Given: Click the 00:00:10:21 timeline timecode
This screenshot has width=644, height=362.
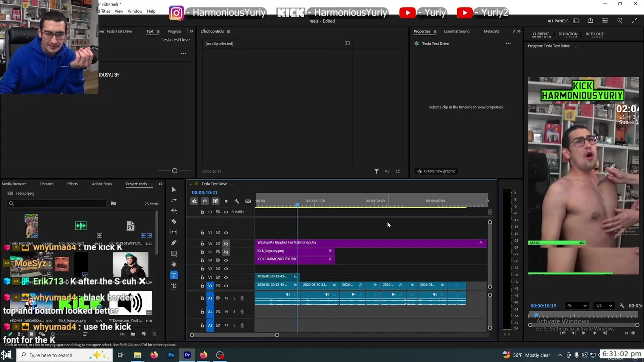Looking at the screenshot, I should (205, 193).
